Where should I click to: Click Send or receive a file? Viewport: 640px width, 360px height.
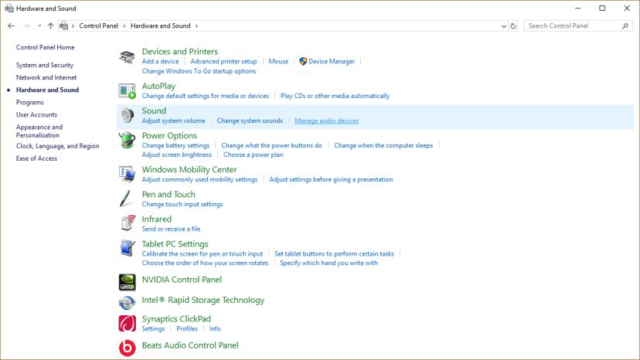point(171,229)
